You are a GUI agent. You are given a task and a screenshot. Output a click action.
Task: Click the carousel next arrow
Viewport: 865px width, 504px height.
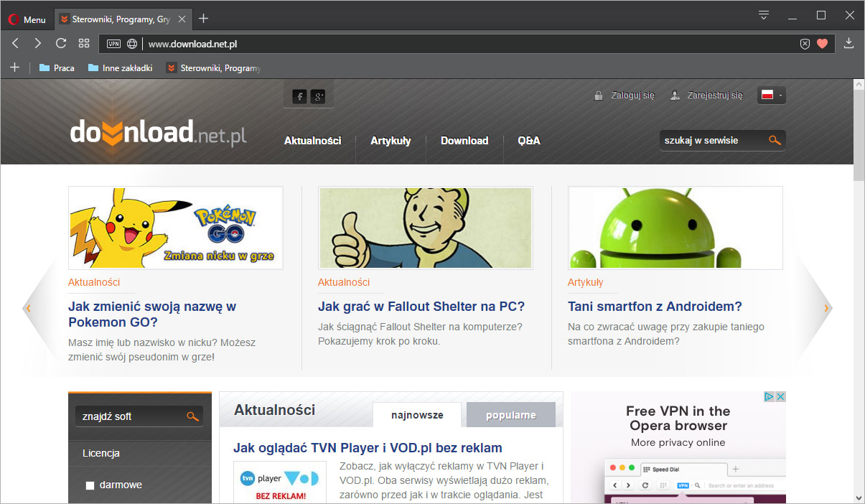826,309
